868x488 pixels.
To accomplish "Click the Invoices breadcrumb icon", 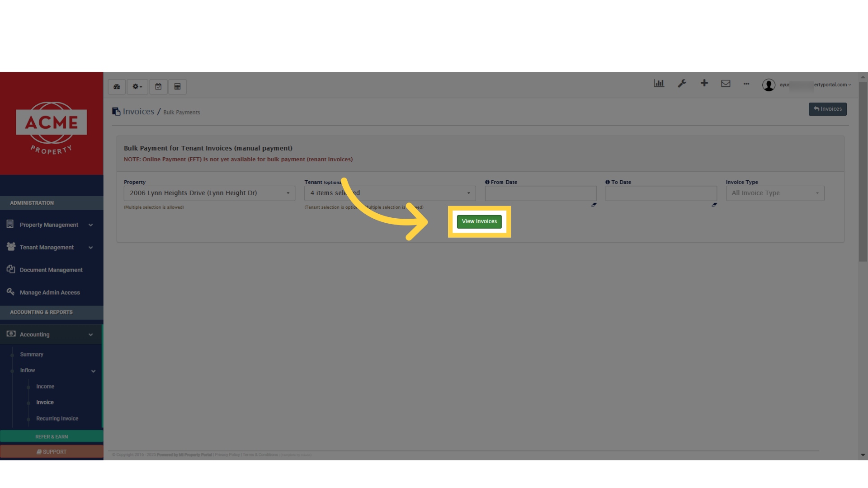I will 116,112.
